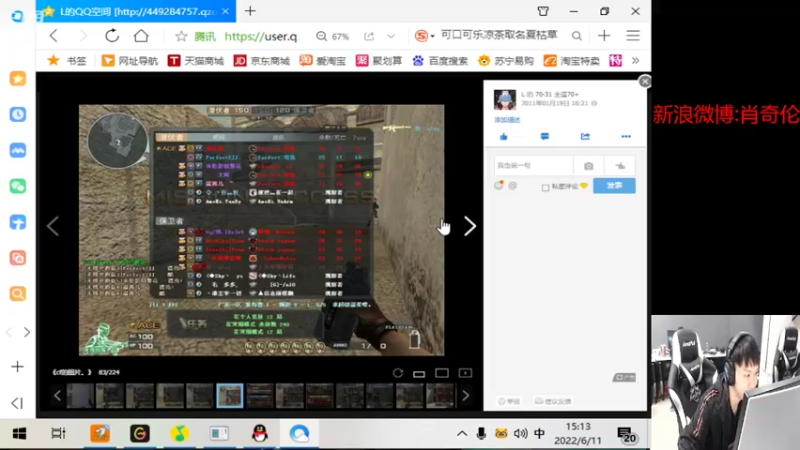This screenshot has height=450, width=800.
Task: Open the clock history sidebar icon
Action: pos(18,114)
